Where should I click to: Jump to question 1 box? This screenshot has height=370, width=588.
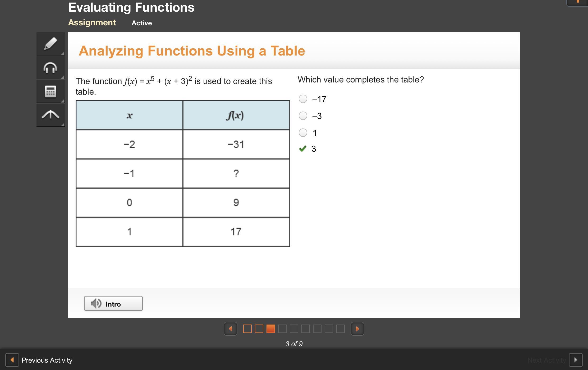pos(247,329)
